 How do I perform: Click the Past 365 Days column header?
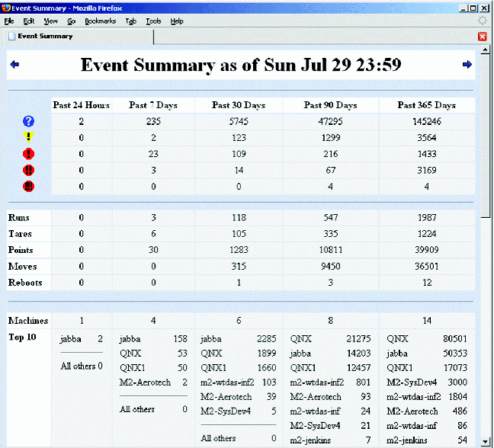click(x=426, y=105)
